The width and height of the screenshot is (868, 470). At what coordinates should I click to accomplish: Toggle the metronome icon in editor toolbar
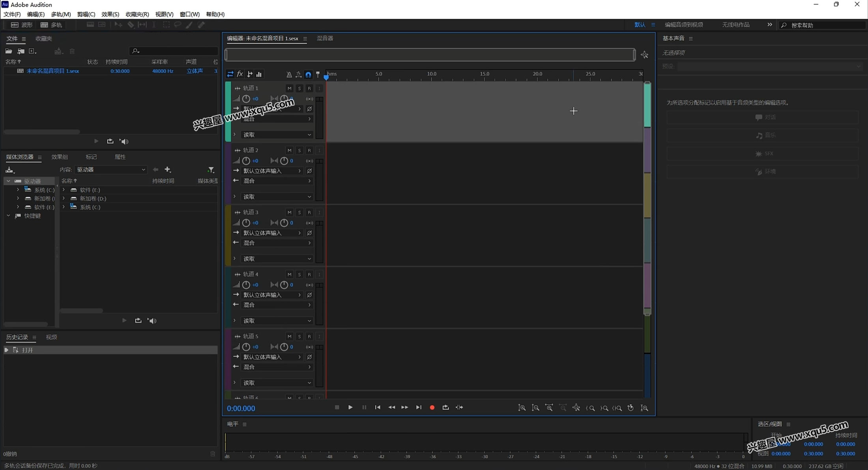tap(289, 74)
